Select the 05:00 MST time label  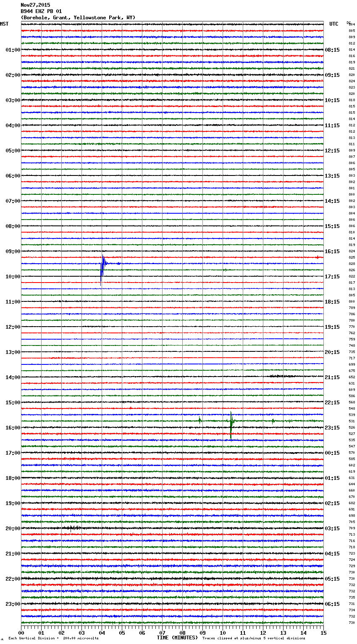[13, 151]
